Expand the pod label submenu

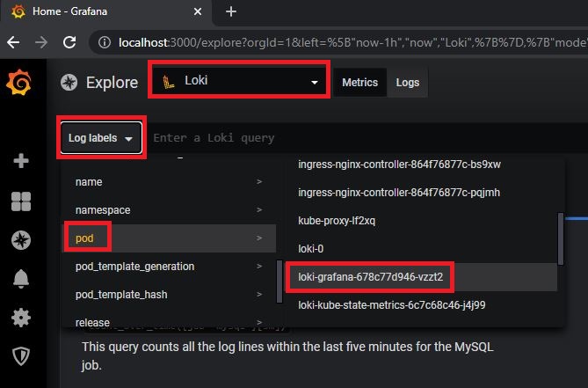click(169, 238)
